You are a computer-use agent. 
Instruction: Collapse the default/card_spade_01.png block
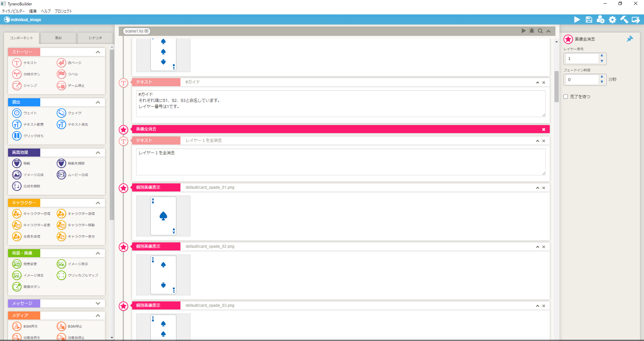click(x=537, y=188)
